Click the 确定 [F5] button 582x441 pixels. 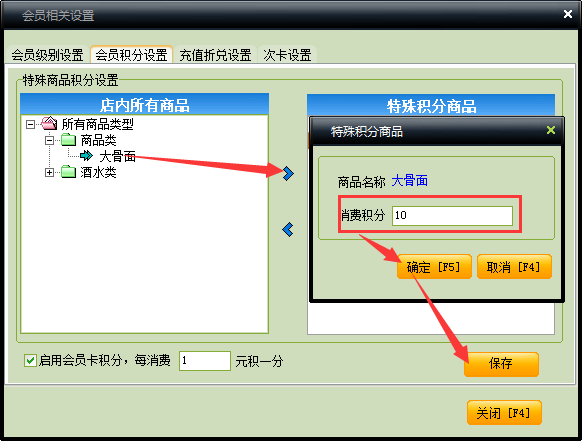(x=434, y=267)
